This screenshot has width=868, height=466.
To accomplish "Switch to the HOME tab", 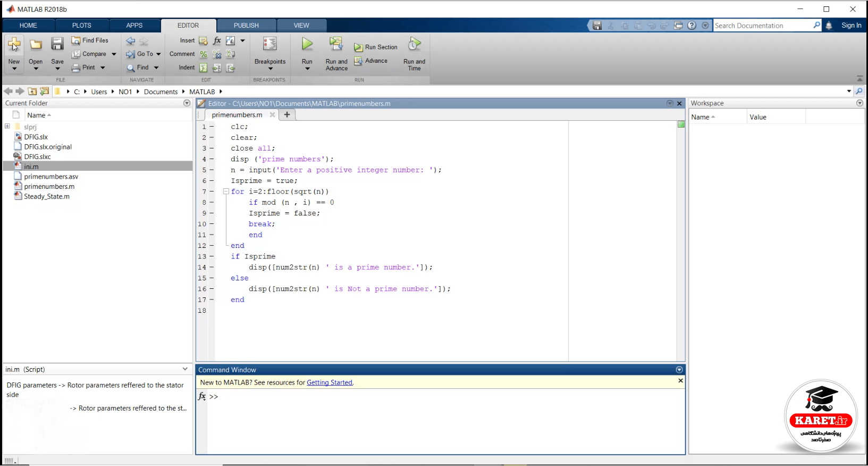I will pyautogui.click(x=28, y=26).
